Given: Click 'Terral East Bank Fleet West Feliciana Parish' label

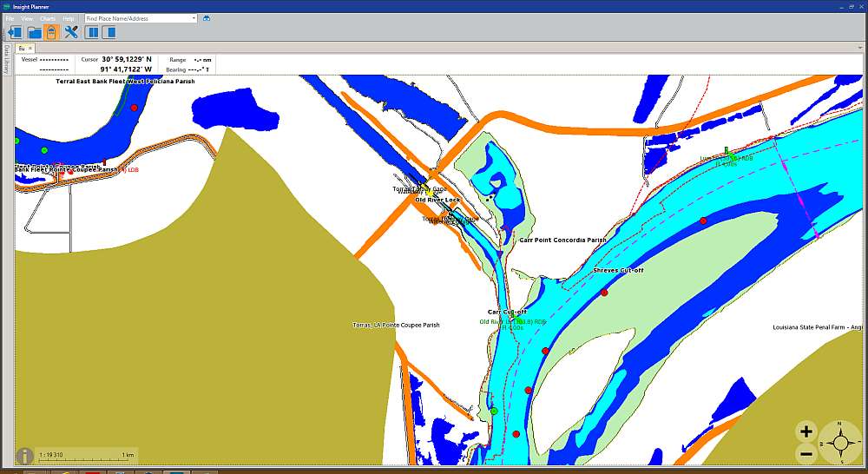Looking at the screenshot, I should pos(125,82).
